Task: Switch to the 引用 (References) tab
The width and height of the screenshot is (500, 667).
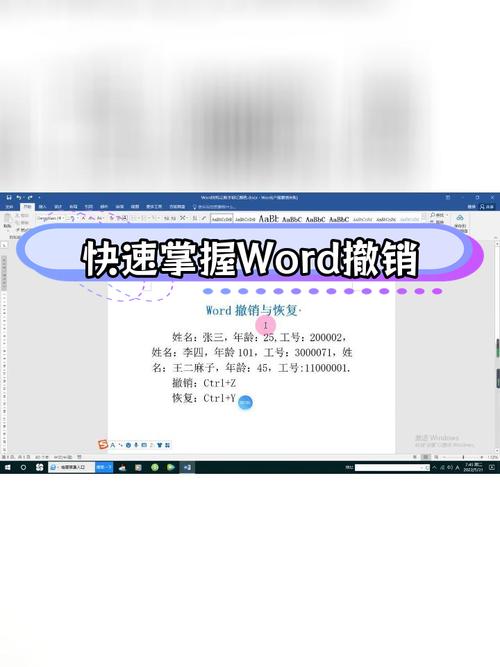Action: pyautogui.click(x=89, y=207)
